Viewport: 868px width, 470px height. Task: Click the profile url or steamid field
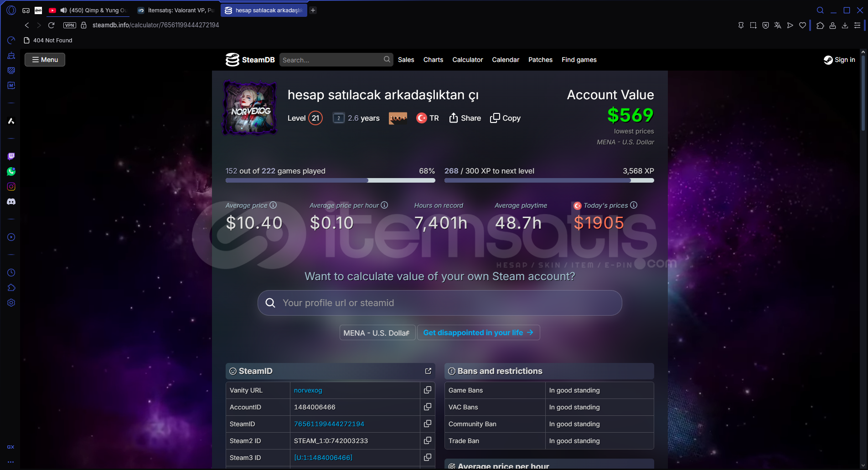(440, 303)
